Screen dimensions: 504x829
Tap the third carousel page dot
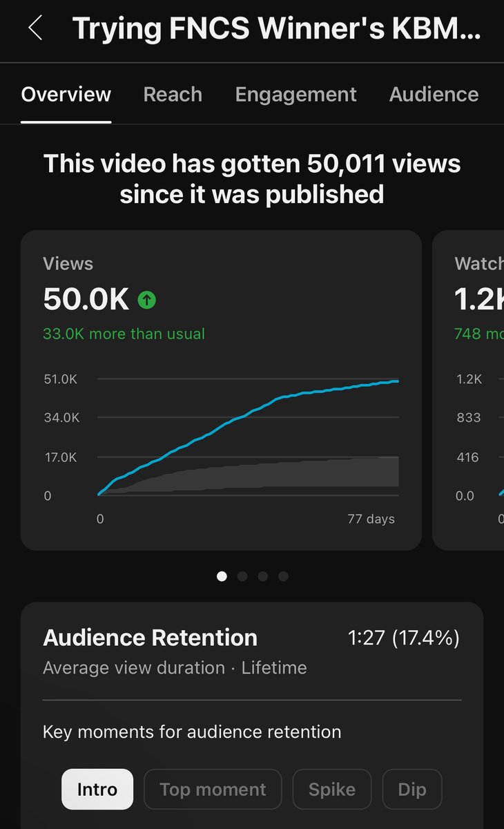click(263, 576)
